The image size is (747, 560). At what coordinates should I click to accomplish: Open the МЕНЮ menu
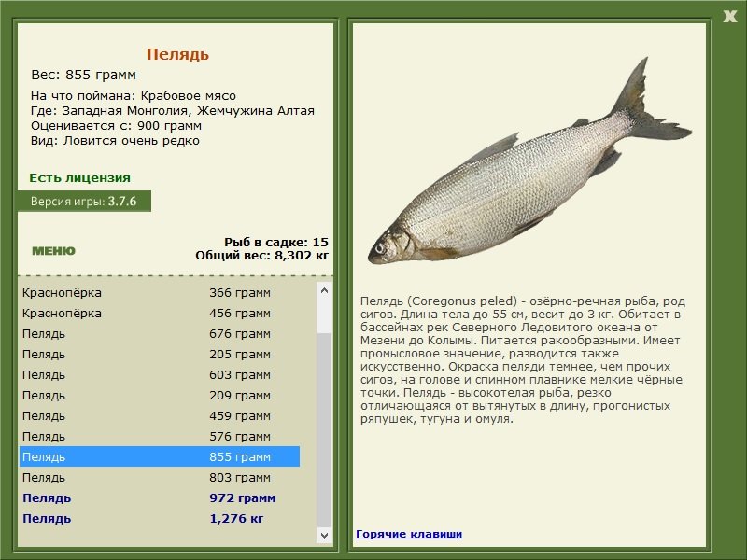click(53, 251)
